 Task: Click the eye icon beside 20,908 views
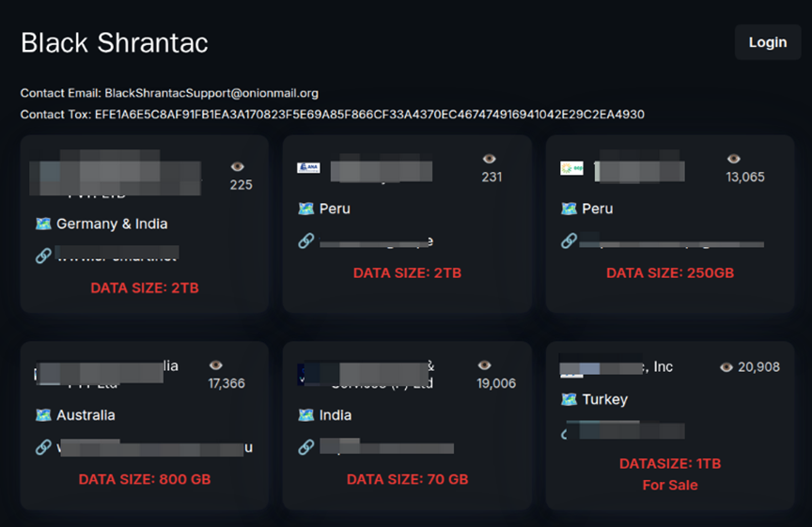click(726, 367)
